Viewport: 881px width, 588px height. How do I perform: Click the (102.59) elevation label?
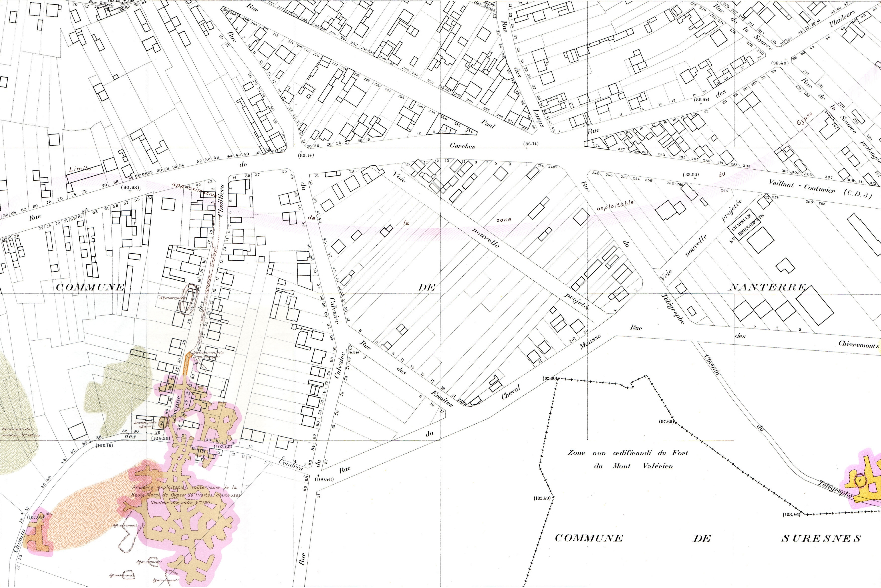click(542, 498)
